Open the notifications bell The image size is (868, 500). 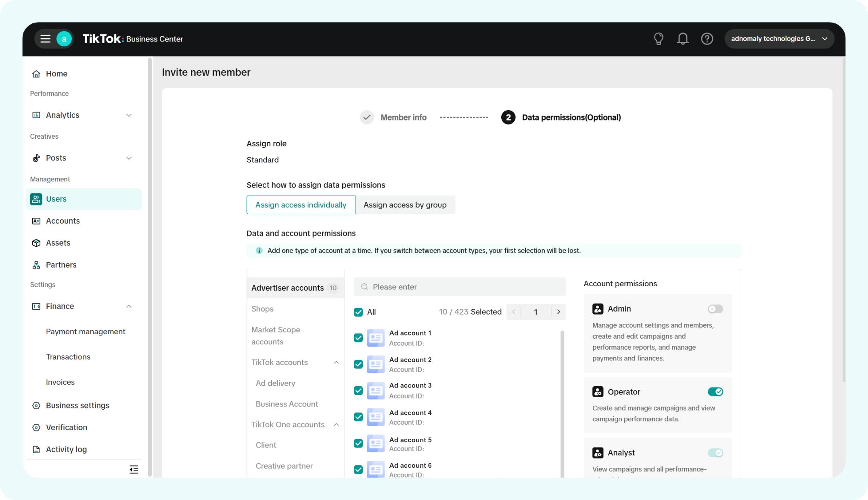[682, 39]
